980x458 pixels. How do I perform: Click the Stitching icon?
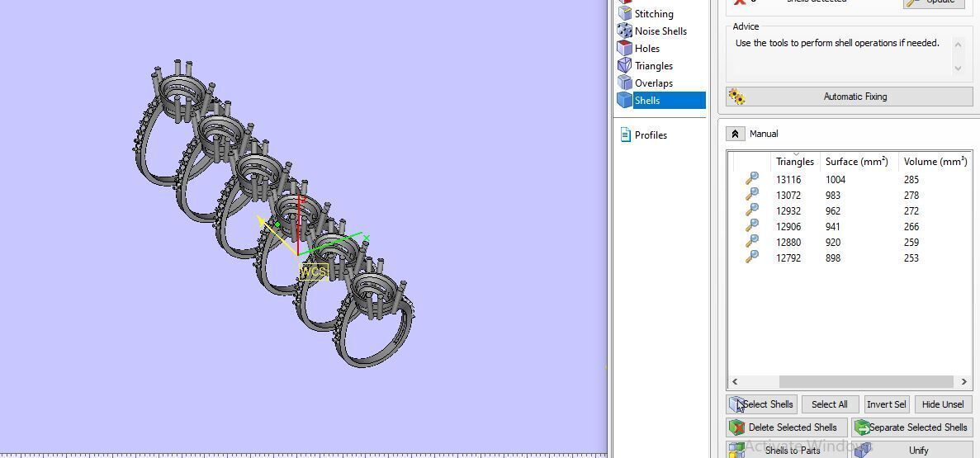point(624,13)
